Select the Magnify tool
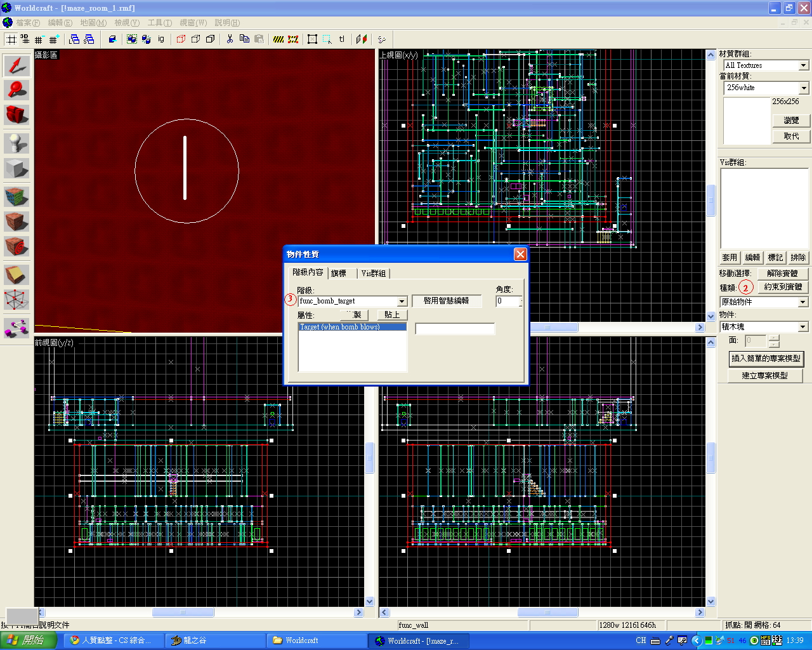Image resolution: width=812 pixels, height=650 pixels. click(17, 90)
